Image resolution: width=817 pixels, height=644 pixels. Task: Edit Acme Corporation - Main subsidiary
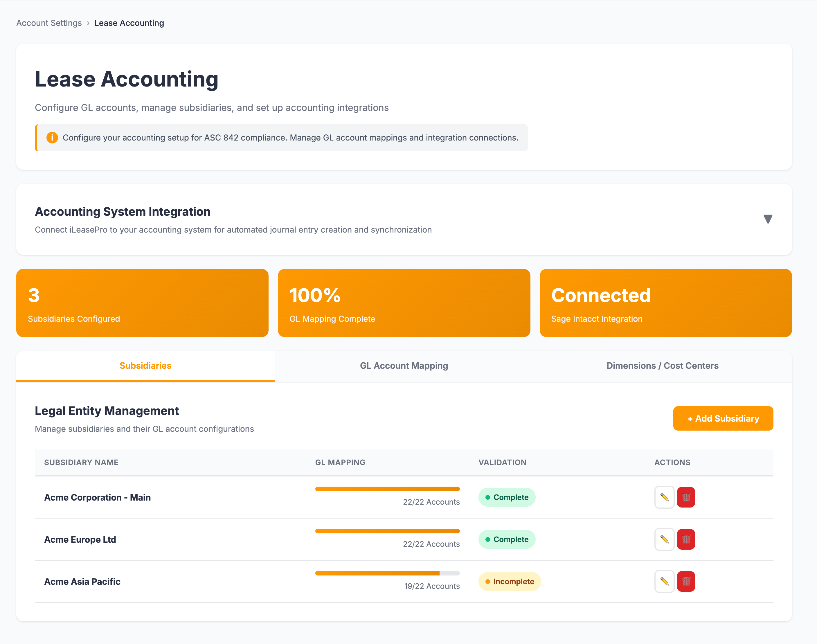tap(664, 497)
